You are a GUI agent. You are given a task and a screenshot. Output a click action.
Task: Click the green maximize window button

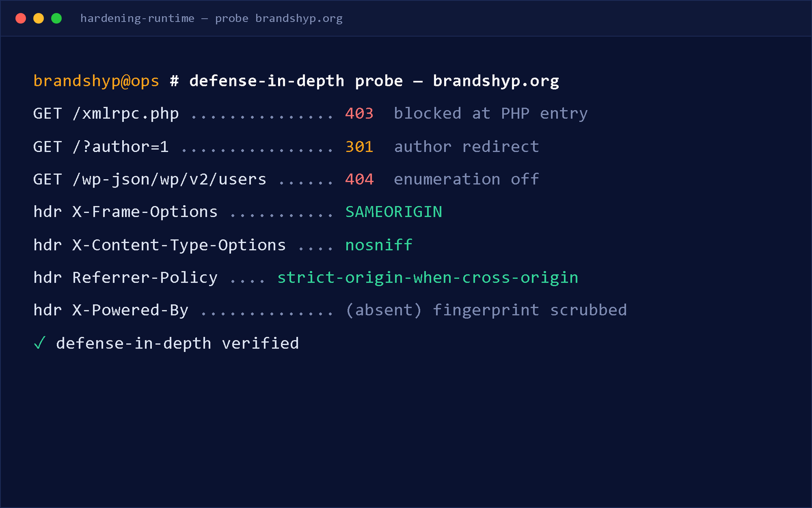(x=56, y=18)
